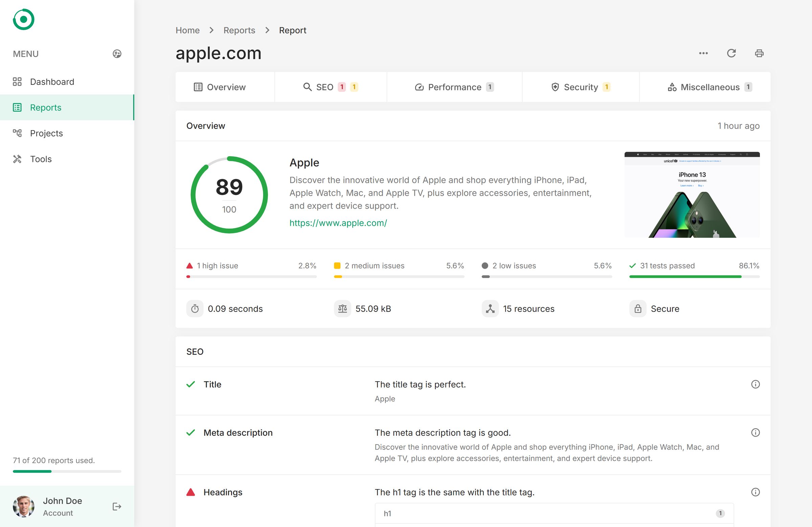Click the lock icon next to Secure
Screen dimensions: 812x527
[x=637, y=309]
